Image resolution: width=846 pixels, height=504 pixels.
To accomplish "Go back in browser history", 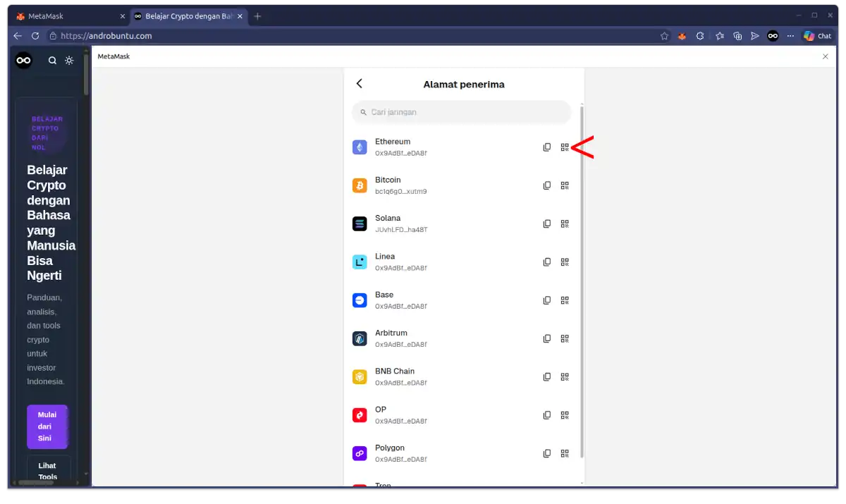I will pyautogui.click(x=18, y=36).
